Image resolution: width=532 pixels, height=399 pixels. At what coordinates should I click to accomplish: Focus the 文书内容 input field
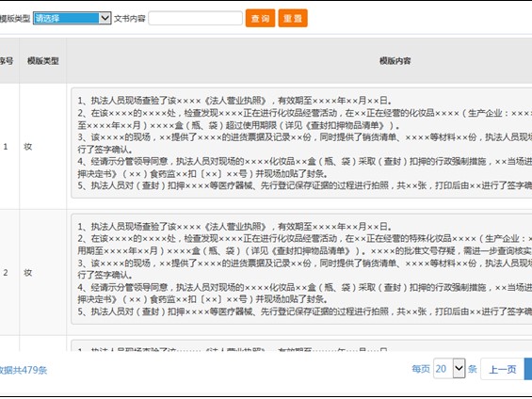(x=196, y=18)
